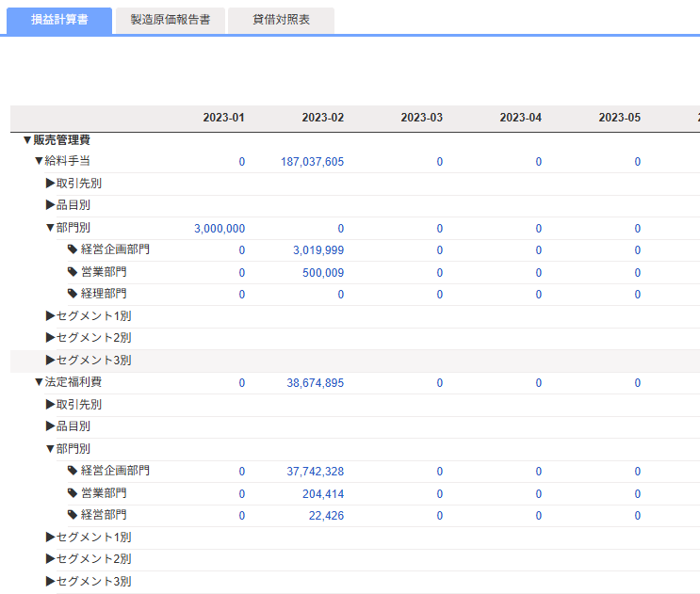This screenshot has height=594, width=700.
Task: Click 法定福利費 zero value for 2023-05
Action: [638, 382]
